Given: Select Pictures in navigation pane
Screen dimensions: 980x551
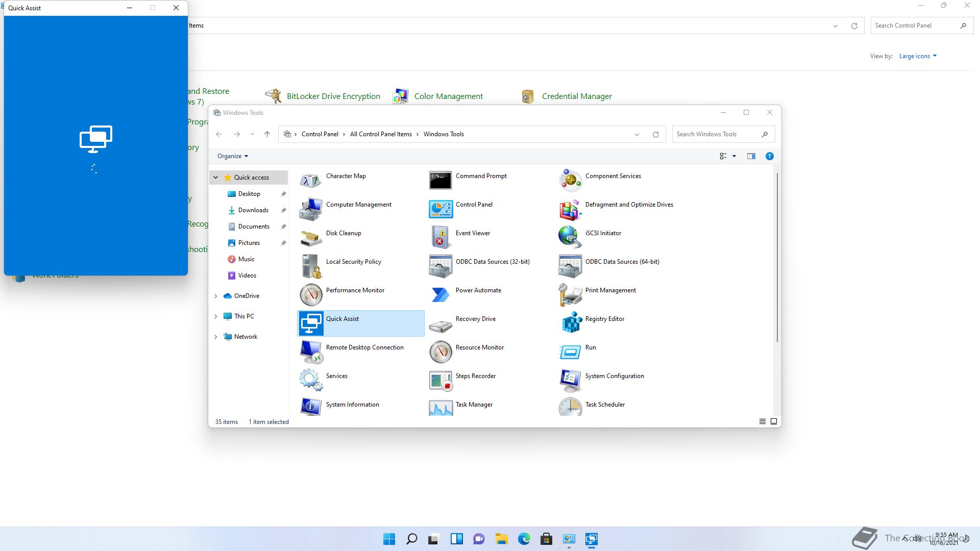Looking at the screenshot, I should [249, 243].
